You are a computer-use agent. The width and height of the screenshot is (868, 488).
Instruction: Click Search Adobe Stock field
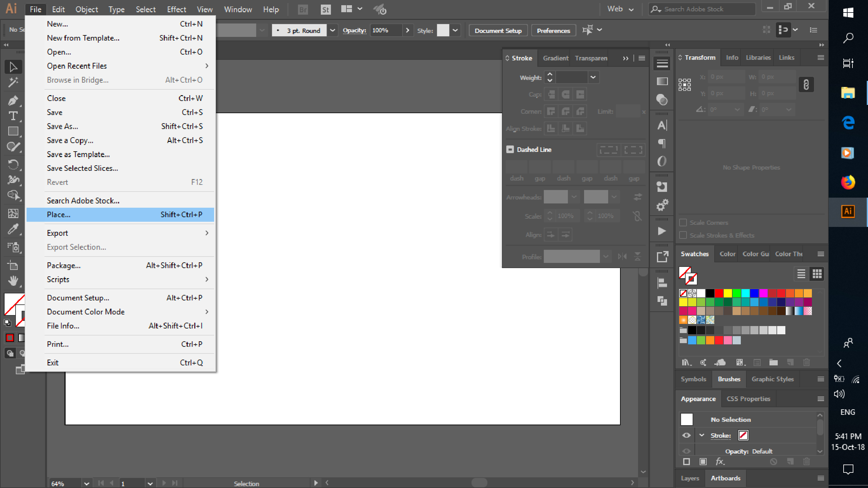coord(702,9)
